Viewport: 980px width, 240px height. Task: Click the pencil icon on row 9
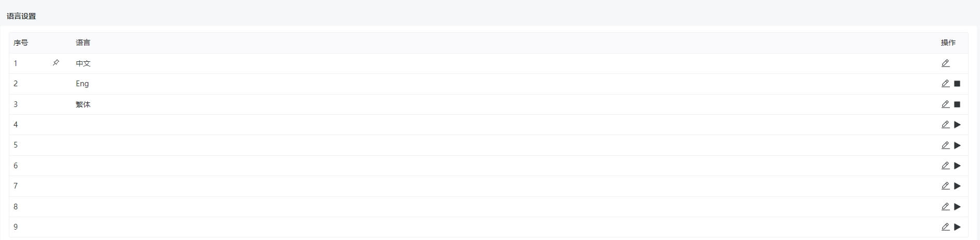point(945,227)
